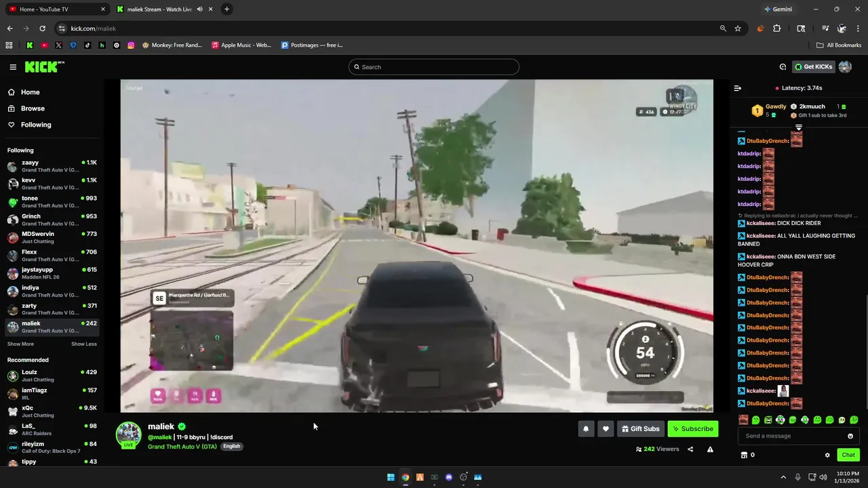The image size is (868, 488).
Task: Focus the Kick search box
Action: [434, 67]
